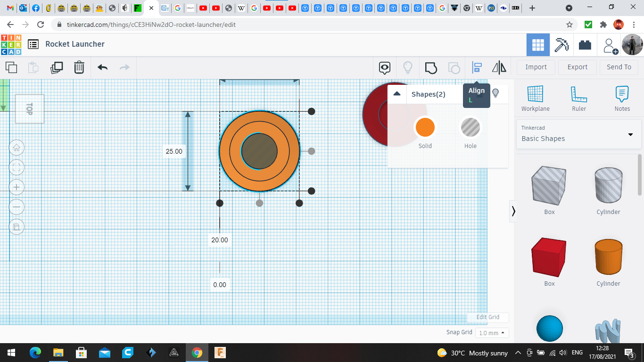644x362 pixels.
Task: Click the Export button
Action: pyautogui.click(x=577, y=67)
